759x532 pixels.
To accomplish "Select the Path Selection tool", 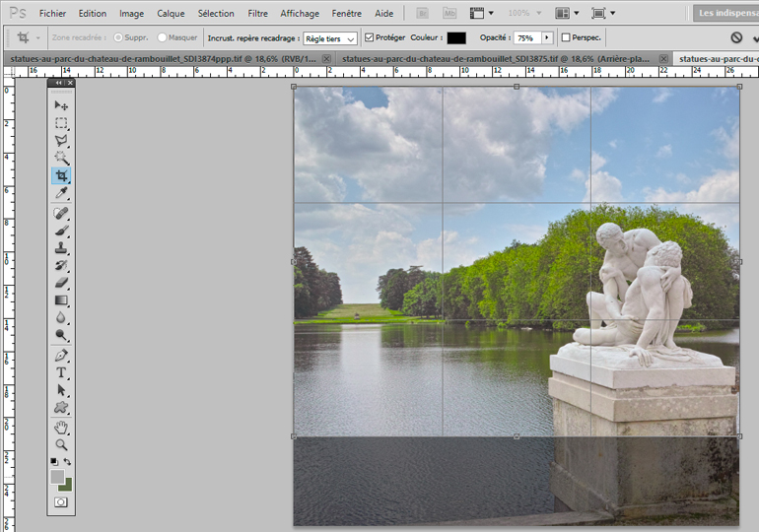I will coord(61,390).
